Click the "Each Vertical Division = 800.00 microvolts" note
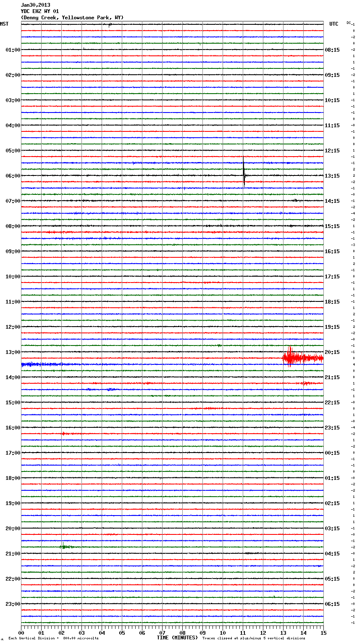The width and height of the screenshot is (357, 644). point(54,639)
